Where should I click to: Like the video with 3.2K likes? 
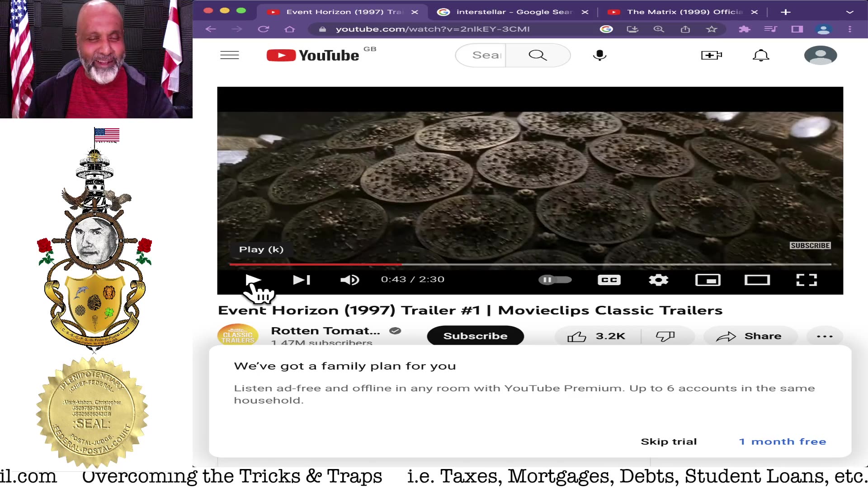click(x=597, y=336)
